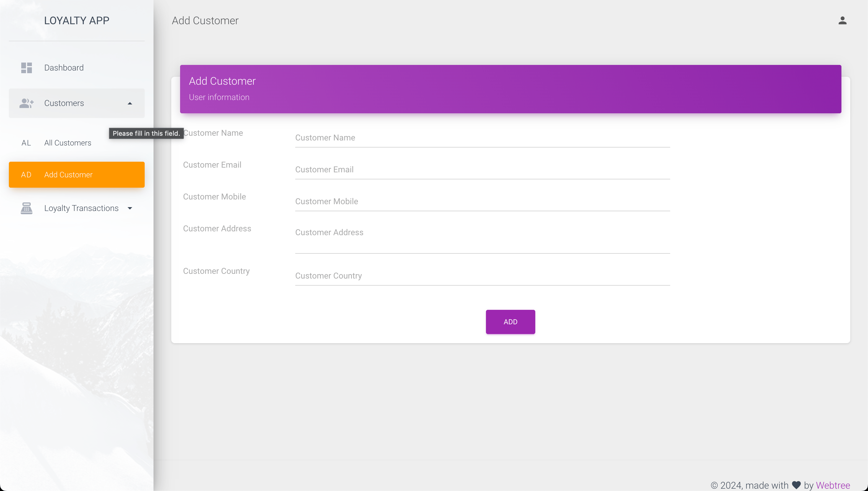
Task: Focus the Customer Country input field
Action: tap(482, 276)
